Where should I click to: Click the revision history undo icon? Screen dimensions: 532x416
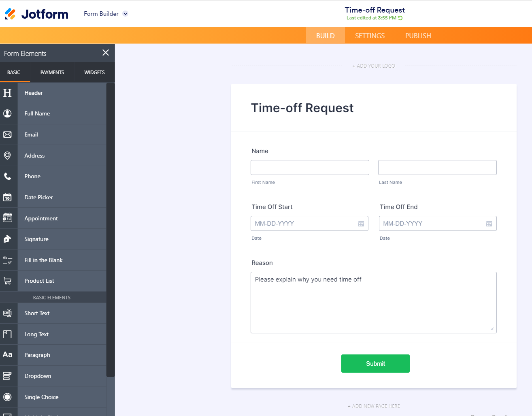400,18
